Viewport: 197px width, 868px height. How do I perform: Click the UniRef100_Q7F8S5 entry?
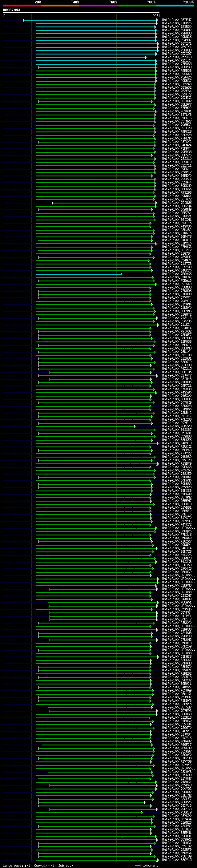click(x=177, y=64)
